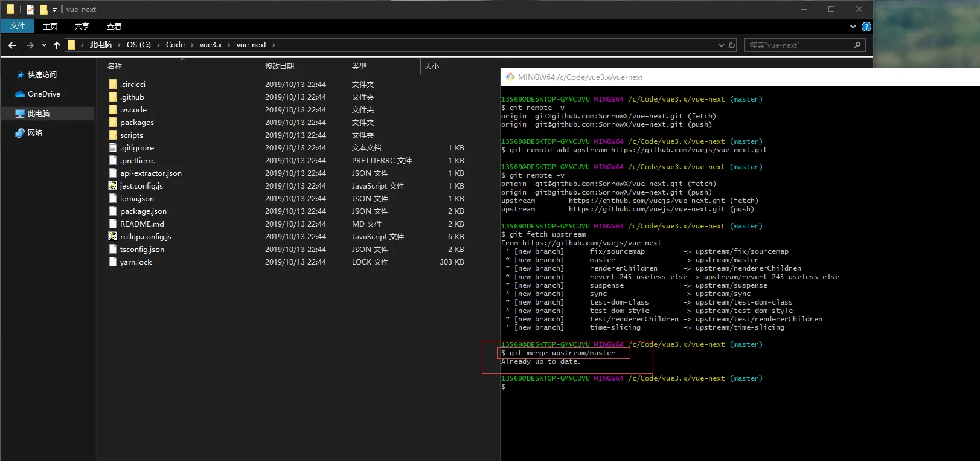Navigate to vue3.x in the breadcrumb

[211, 45]
